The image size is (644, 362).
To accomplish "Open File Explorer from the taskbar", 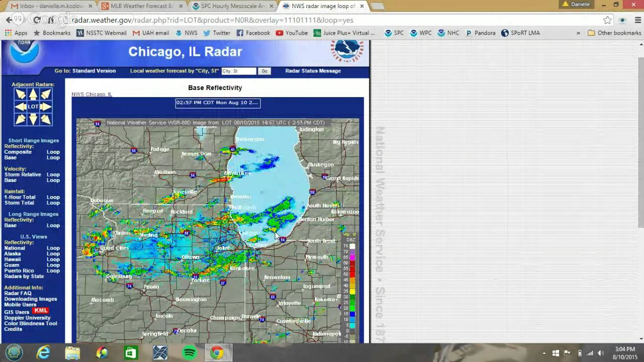I will point(72,353).
